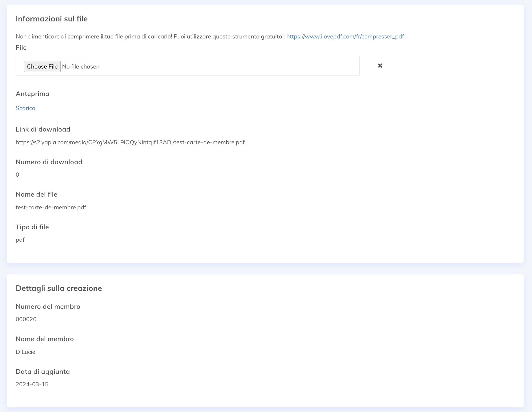The image size is (532, 412).
Task: Click the date added 2024-03-15
Action: (32, 384)
